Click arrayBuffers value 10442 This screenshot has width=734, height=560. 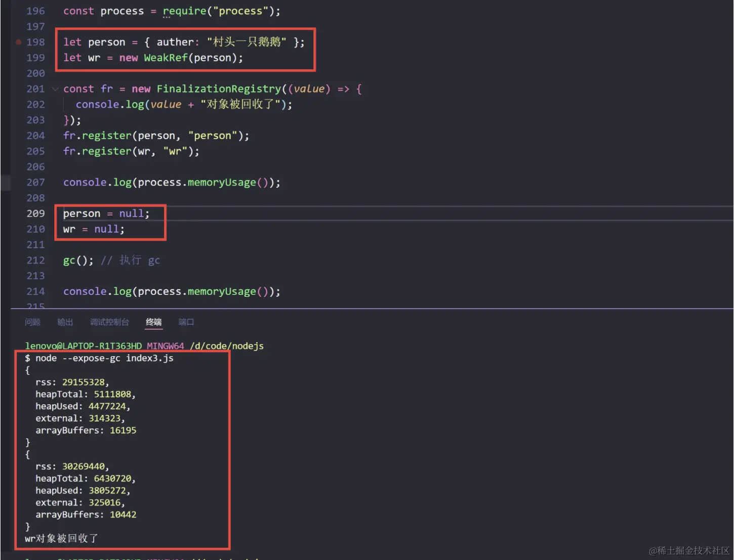123,514
